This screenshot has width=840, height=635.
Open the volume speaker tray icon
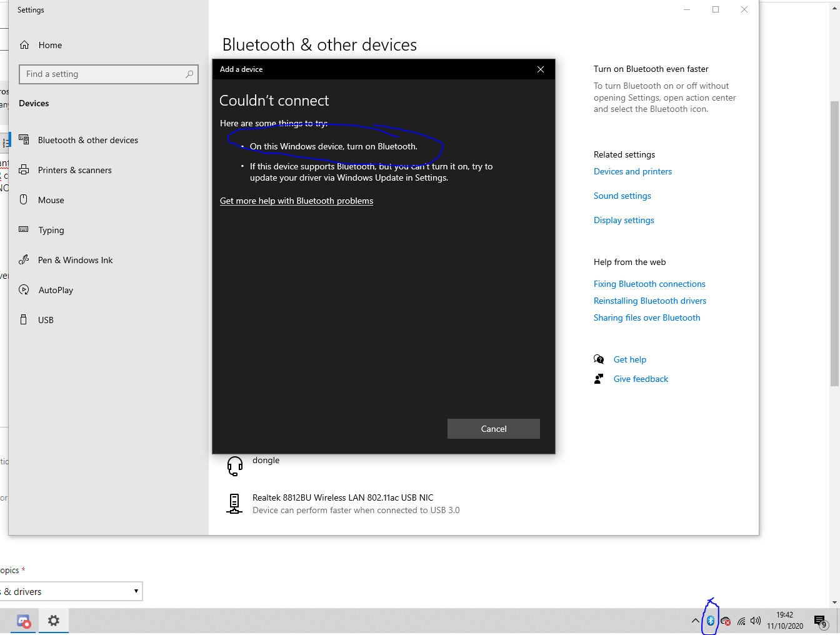point(756,621)
